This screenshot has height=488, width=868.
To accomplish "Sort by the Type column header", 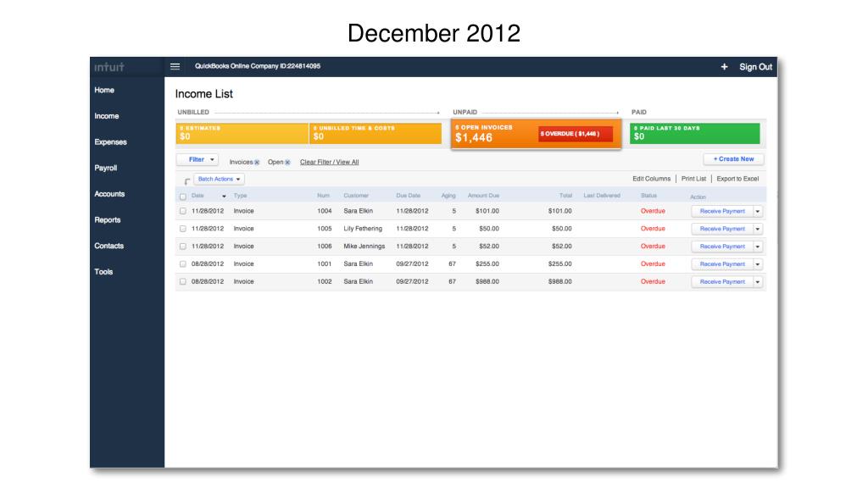I will 240,196.
